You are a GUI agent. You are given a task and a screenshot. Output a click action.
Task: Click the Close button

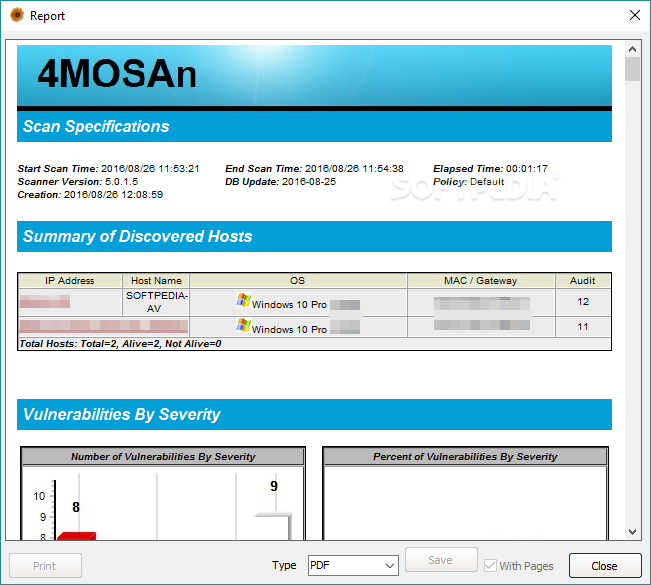pyautogui.click(x=605, y=565)
